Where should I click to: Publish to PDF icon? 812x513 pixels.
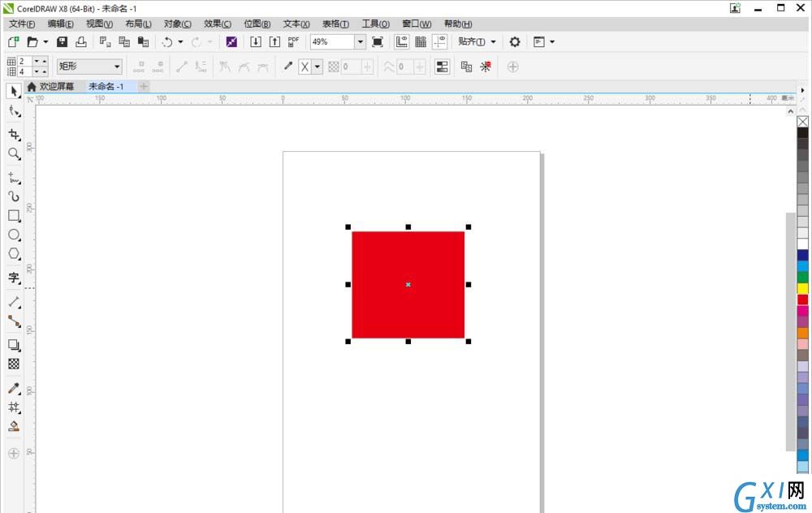click(294, 42)
